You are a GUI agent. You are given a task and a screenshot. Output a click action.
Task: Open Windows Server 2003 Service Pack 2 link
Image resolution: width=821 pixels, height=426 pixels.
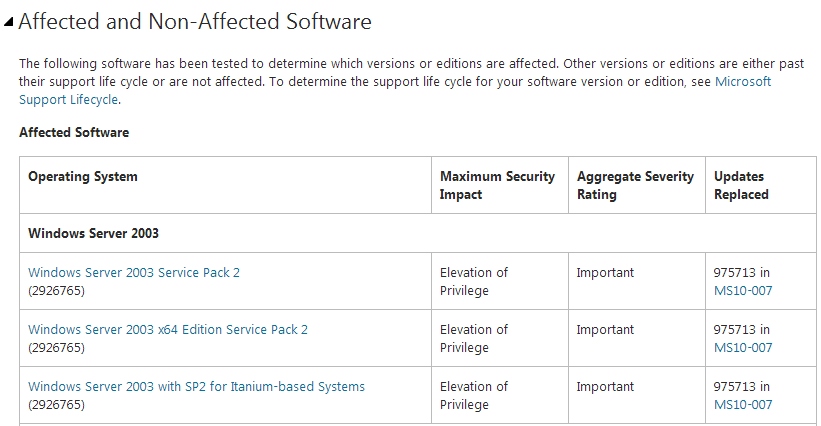coord(134,272)
